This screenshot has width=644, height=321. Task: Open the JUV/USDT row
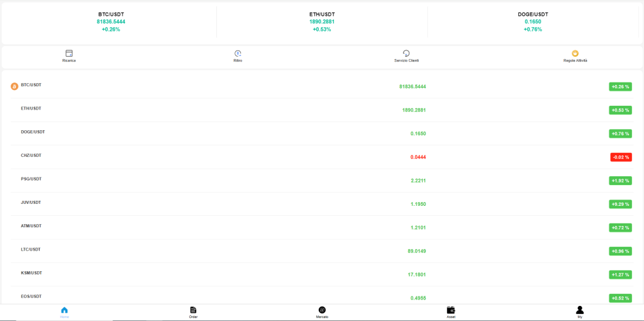click(x=322, y=204)
